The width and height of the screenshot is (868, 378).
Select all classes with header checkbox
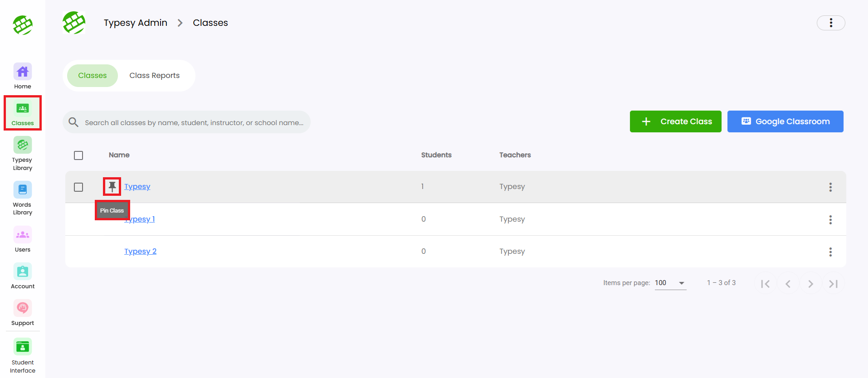point(78,155)
